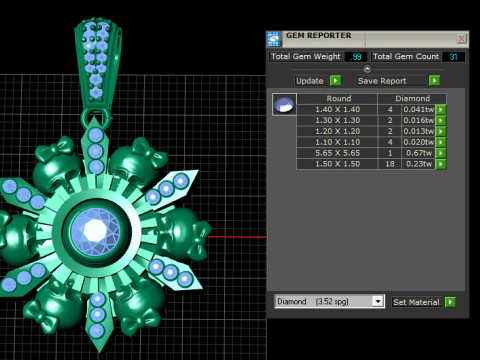
Task: Select the 5.65 X 5.65 size cell
Action: [x=337, y=153]
